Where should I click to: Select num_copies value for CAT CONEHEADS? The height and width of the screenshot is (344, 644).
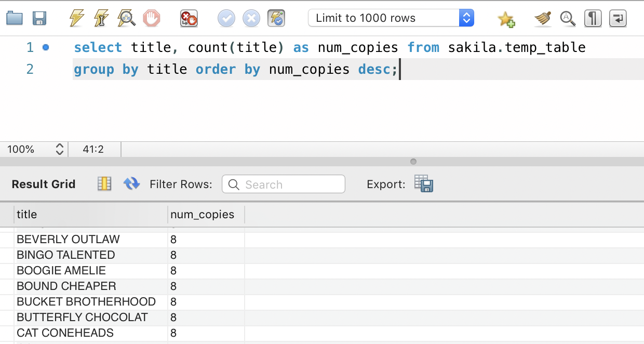206,333
